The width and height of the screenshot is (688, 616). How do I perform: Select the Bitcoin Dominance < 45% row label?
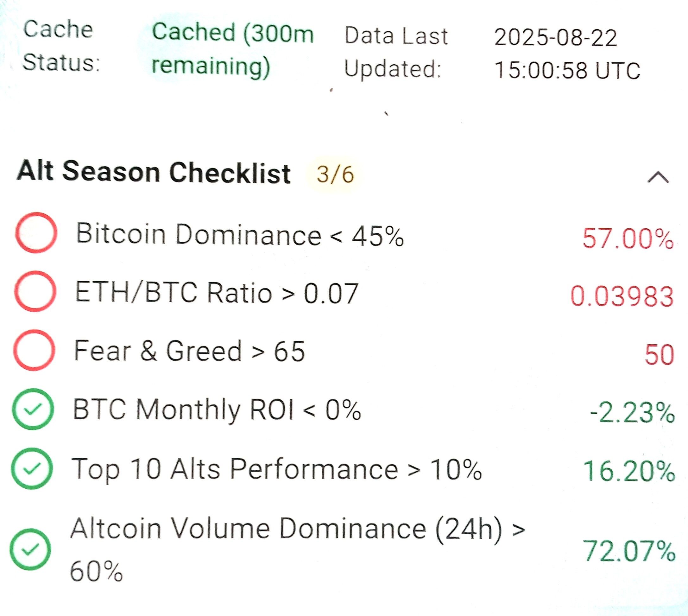pos(240,234)
